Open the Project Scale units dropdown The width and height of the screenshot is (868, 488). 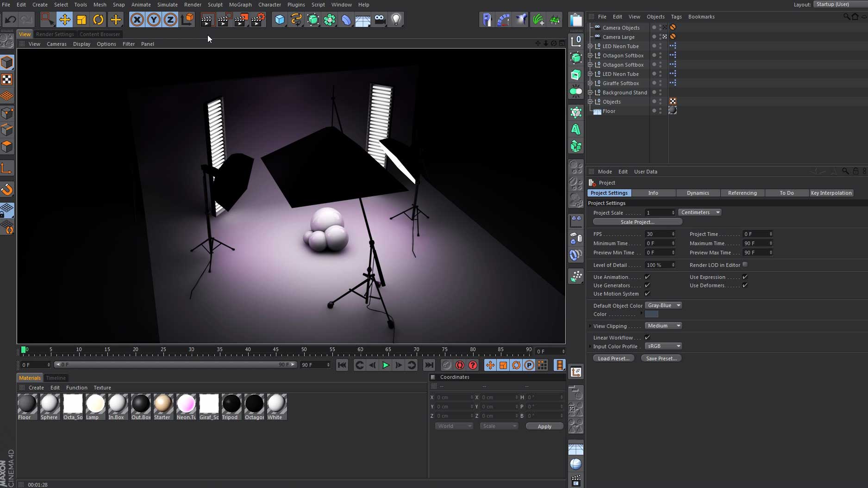(x=699, y=212)
